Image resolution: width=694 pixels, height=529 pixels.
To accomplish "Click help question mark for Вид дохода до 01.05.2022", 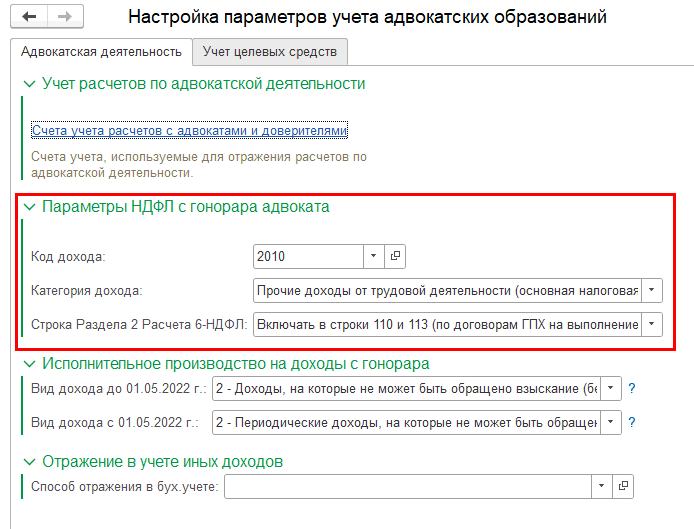I will (631, 388).
